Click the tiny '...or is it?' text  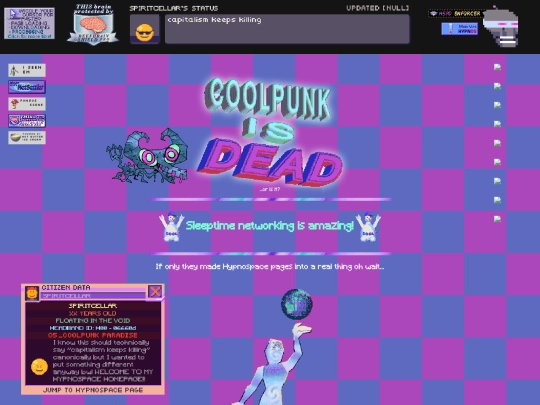click(270, 189)
